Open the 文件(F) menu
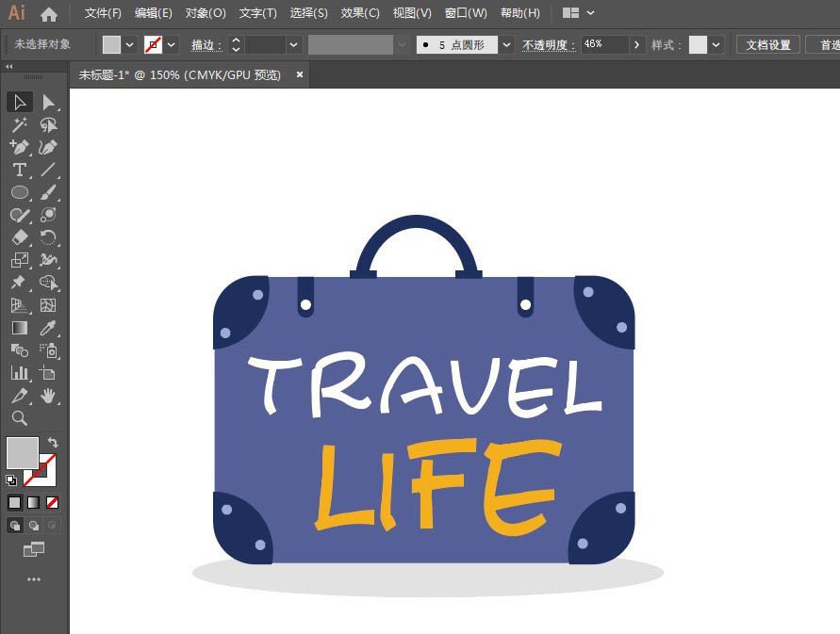The height and width of the screenshot is (634, 840). [103, 13]
